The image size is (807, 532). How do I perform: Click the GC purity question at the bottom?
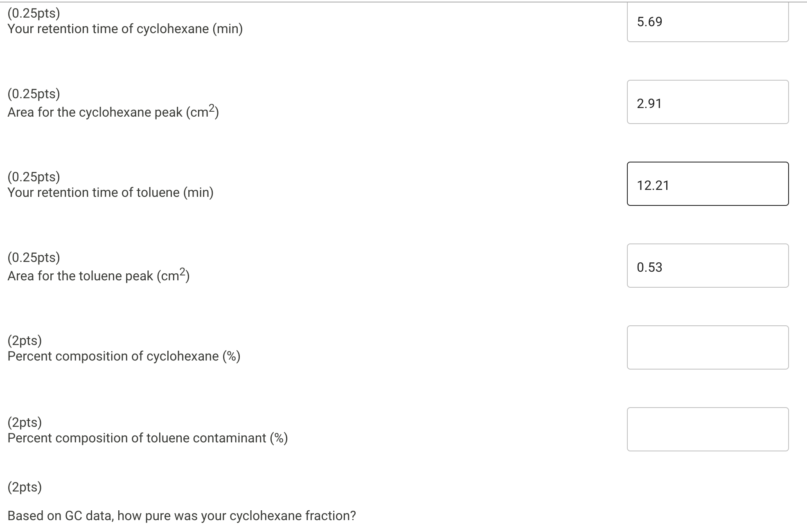tap(181, 515)
